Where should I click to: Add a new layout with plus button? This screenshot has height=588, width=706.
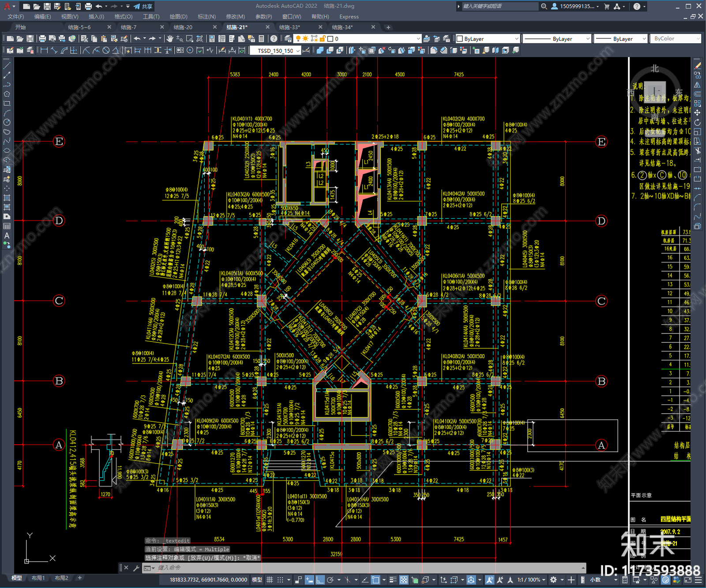click(80, 578)
